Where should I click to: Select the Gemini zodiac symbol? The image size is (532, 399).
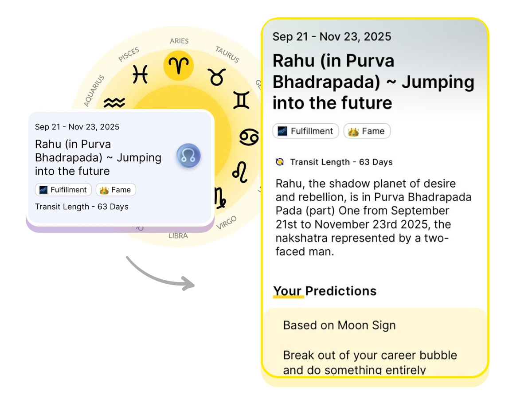tap(241, 100)
